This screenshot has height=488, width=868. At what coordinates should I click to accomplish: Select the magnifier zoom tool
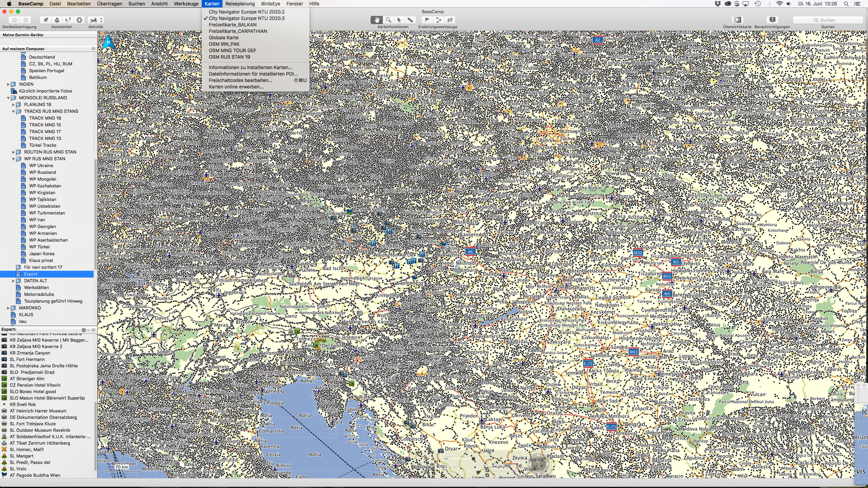click(389, 20)
